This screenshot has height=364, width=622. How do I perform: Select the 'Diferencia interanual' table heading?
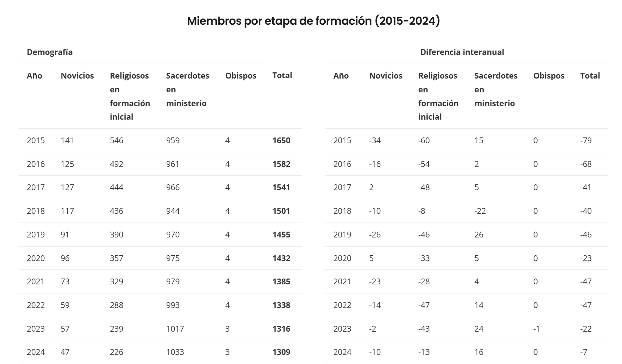coord(462,52)
